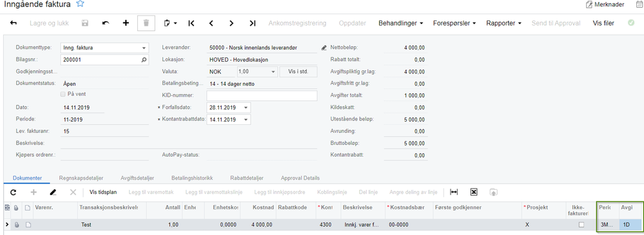Export grid lines to Excel icon
Image resolution: width=644 pixels, height=235 pixels.
[x=474, y=192]
